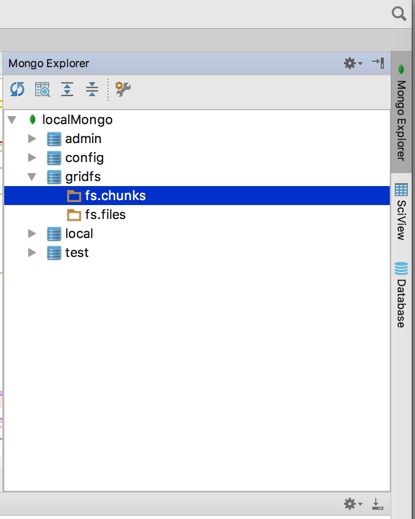The width and height of the screenshot is (415, 519).
Task: Select the config database row
Action: (x=197, y=158)
